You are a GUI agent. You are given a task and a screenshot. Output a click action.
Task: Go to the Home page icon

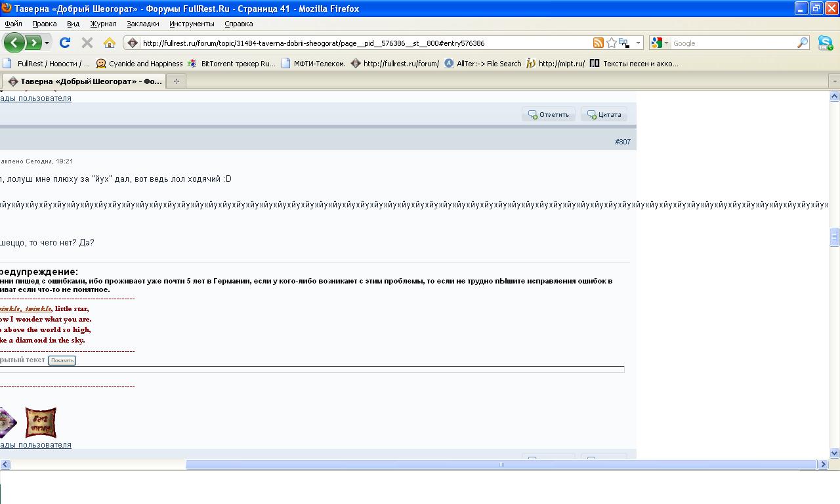[109, 43]
